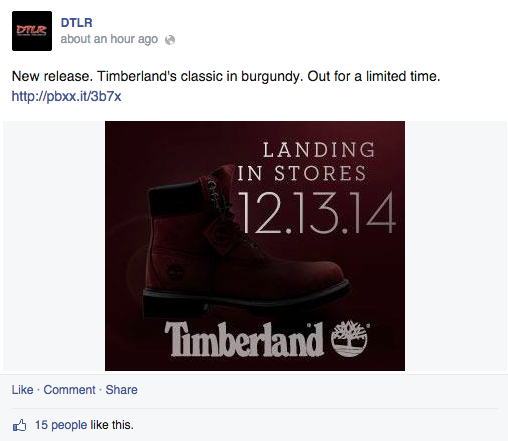Click the DTLR page name
This screenshot has height=441, width=508.
point(77,23)
